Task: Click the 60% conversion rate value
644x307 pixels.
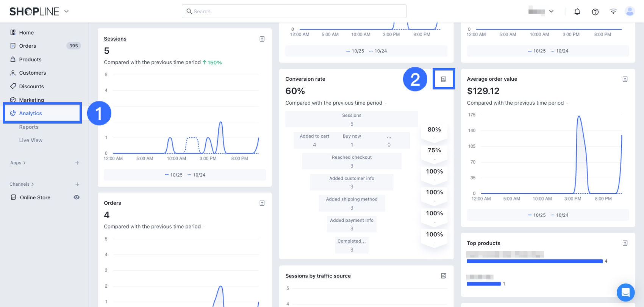Action: tap(295, 91)
